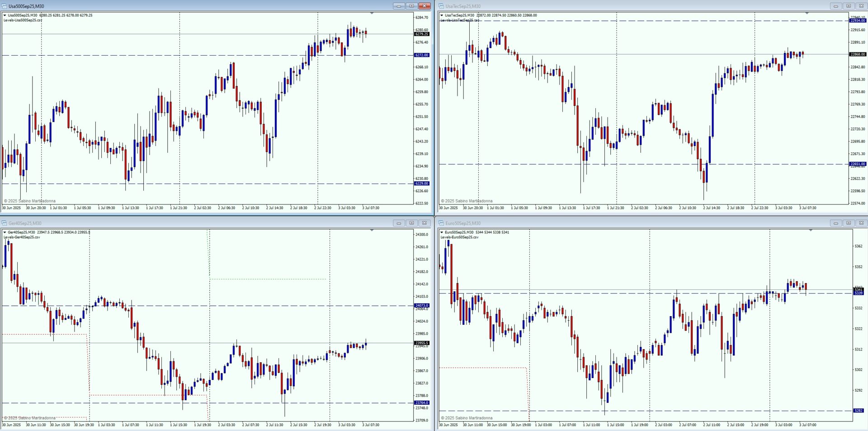Image resolution: width=868 pixels, height=431 pixels.
Task: Click the chart icon of UsaTecSep25,M30 window
Action: (441, 6)
